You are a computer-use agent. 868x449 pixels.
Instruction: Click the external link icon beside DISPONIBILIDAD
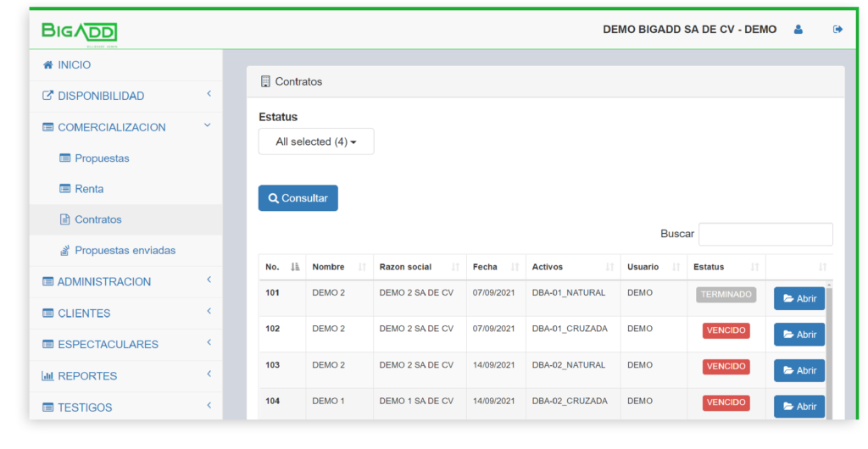pyautogui.click(x=48, y=97)
